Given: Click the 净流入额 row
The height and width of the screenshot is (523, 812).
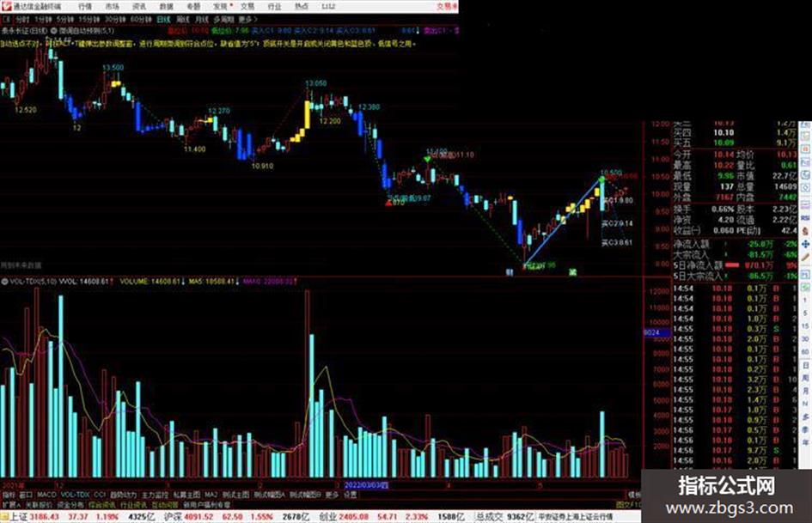Looking at the screenshot, I should click(x=736, y=244).
